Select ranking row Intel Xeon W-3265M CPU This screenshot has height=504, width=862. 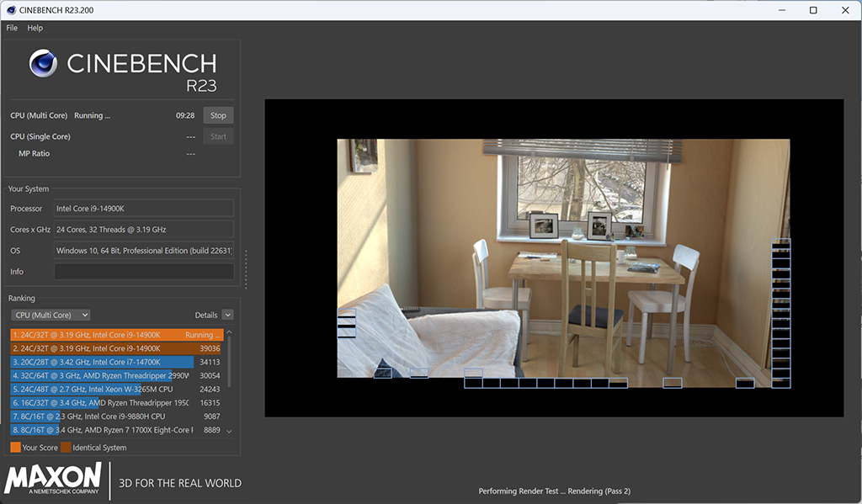pos(116,389)
